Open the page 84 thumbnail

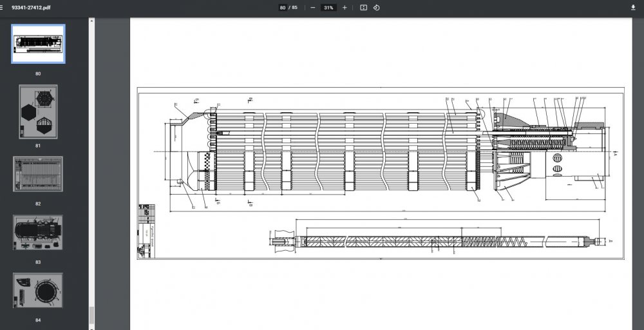coord(38,291)
